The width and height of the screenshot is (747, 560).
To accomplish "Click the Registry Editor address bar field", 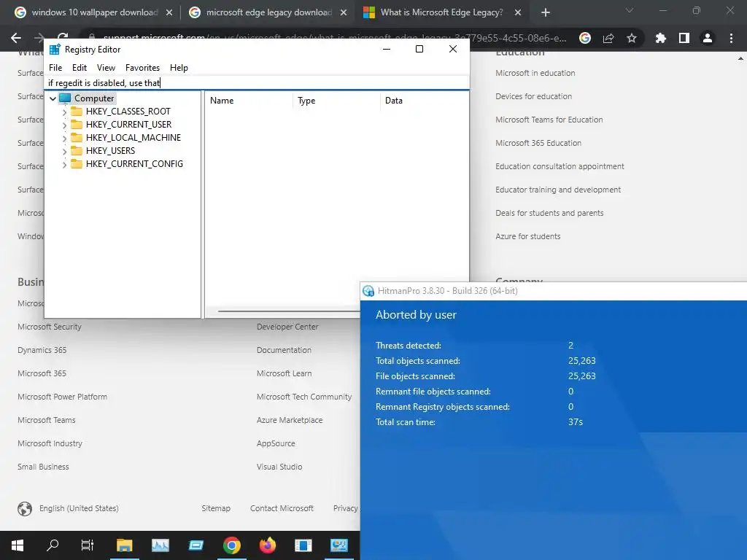I will click(257, 83).
